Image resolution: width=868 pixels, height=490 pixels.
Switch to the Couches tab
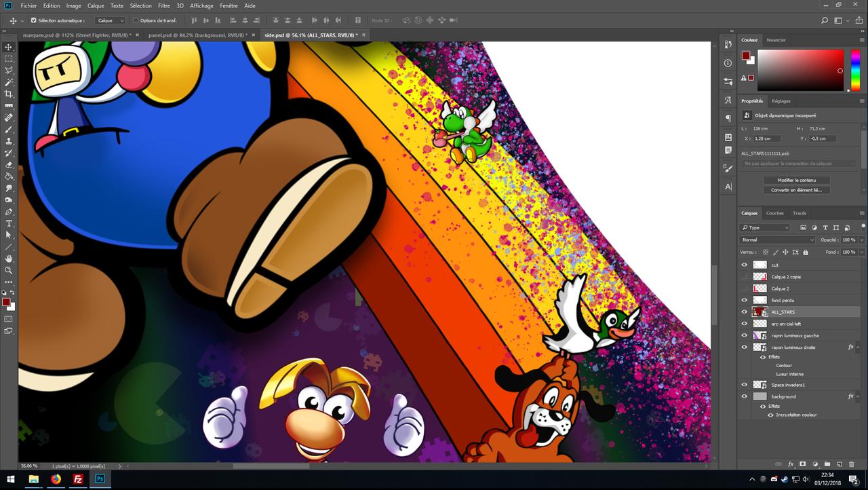[x=775, y=213]
